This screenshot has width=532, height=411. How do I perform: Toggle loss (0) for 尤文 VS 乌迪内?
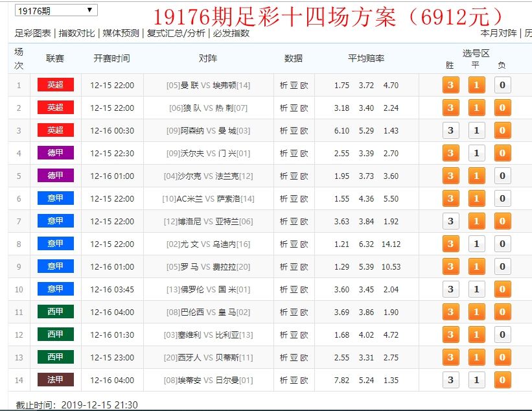(502, 244)
